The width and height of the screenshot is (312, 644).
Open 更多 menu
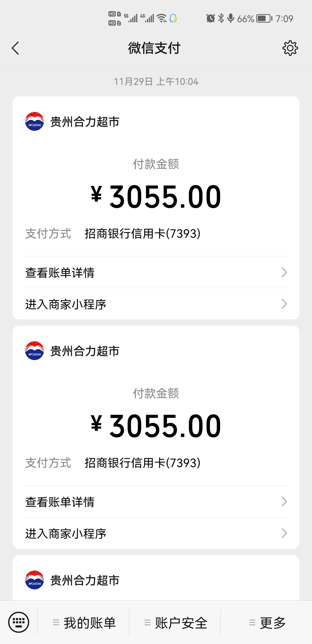pos(267,622)
